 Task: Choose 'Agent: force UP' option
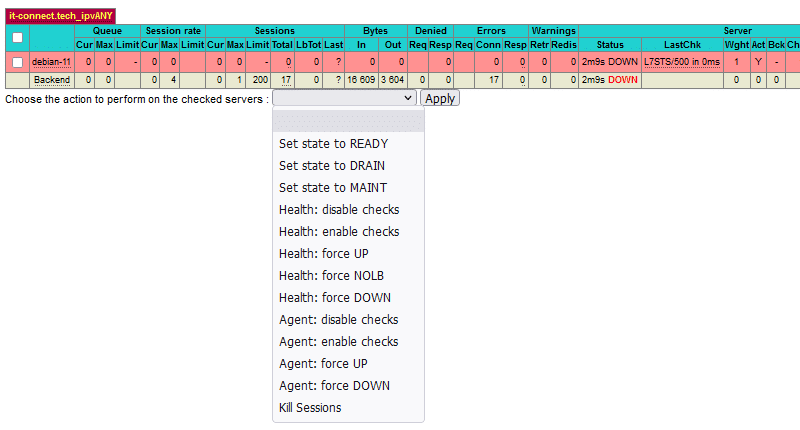tap(323, 364)
